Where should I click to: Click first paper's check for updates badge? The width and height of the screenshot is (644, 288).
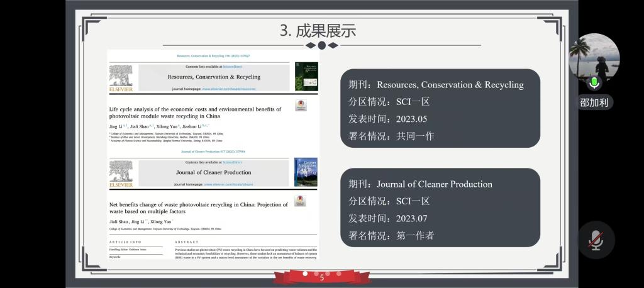point(301,106)
